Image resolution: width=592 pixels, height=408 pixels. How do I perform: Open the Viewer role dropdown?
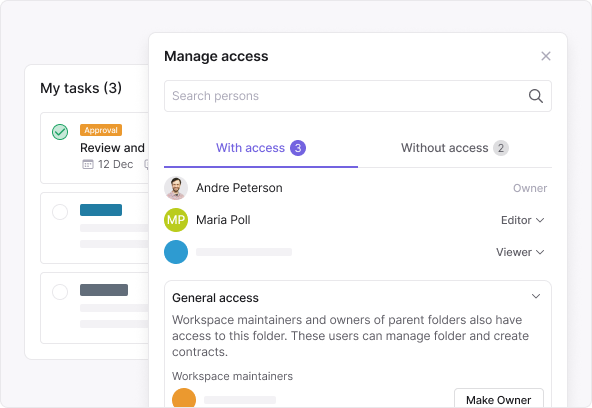coord(520,252)
